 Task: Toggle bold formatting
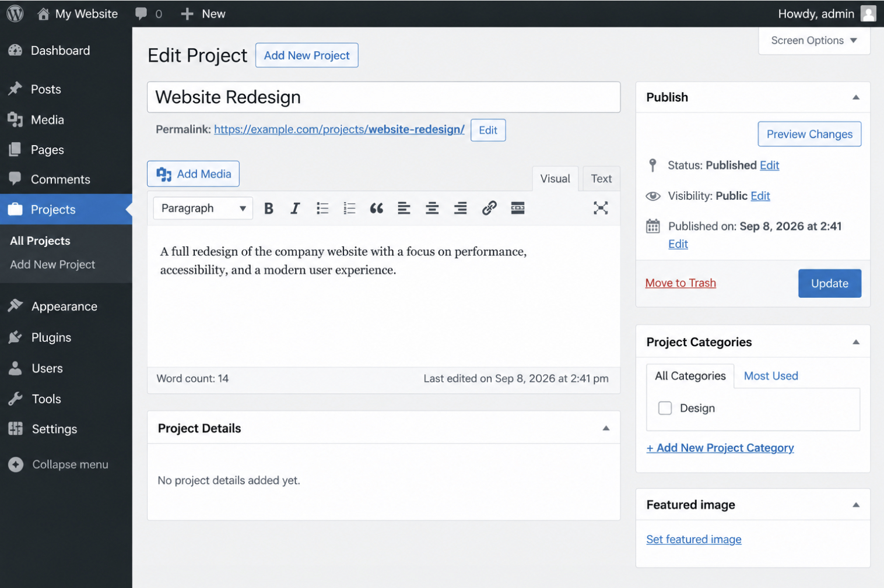tap(268, 208)
